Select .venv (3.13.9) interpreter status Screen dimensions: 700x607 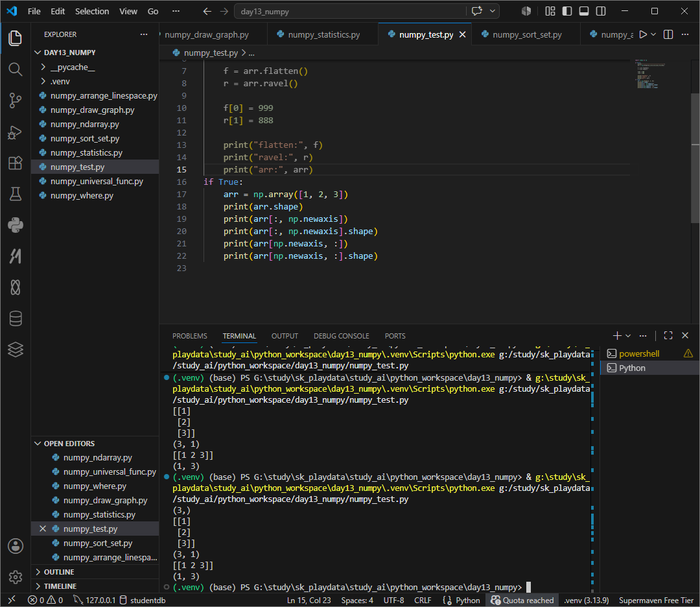pyautogui.click(x=586, y=600)
